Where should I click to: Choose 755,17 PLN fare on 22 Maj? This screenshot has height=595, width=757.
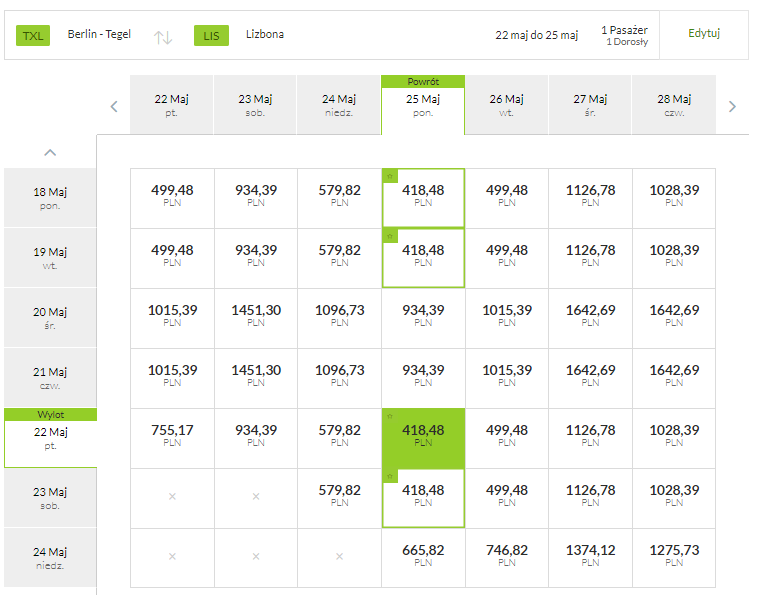pos(172,438)
